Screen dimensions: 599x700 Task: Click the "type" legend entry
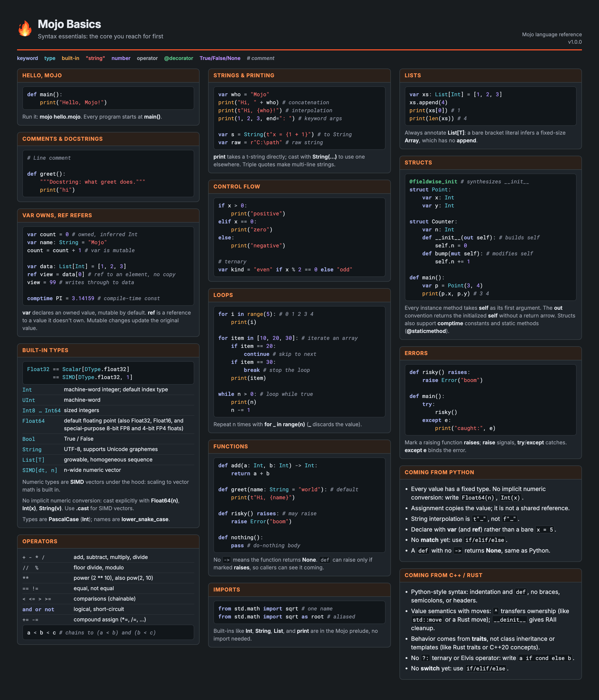click(x=50, y=58)
